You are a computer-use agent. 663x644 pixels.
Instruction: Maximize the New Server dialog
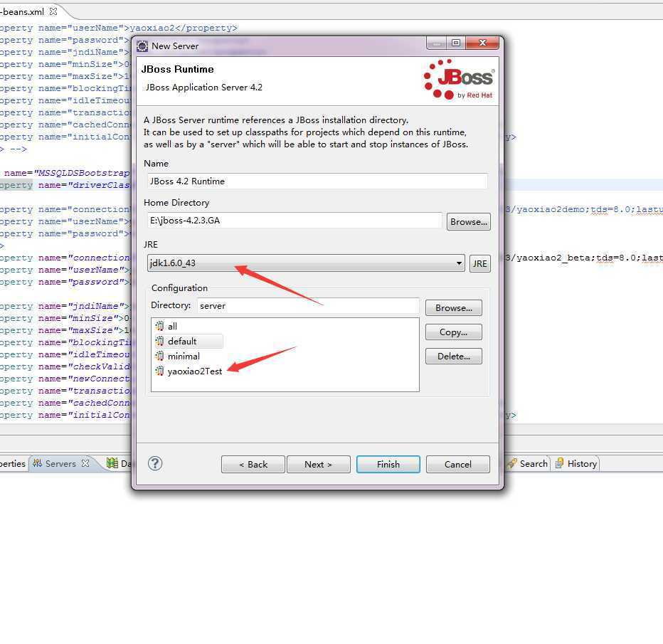(456, 43)
